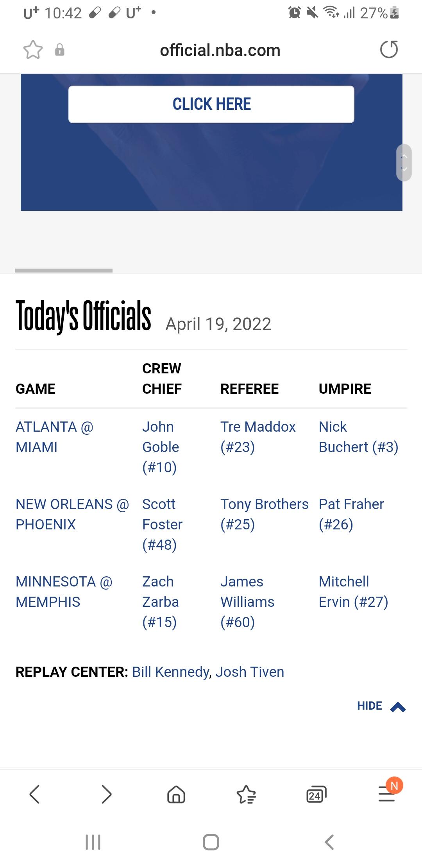Collapse officials table with HIDE chevron
The height and width of the screenshot is (868, 422).
pyautogui.click(x=381, y=706)
